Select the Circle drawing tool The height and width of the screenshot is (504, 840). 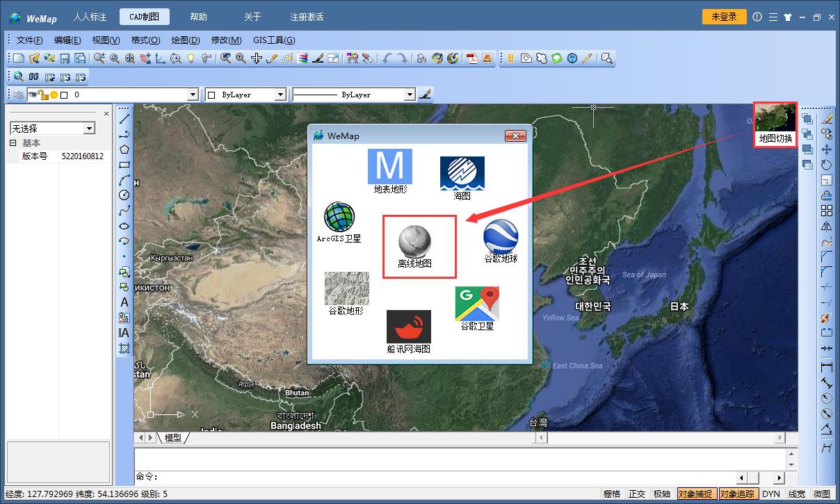[x=124, y=195]
